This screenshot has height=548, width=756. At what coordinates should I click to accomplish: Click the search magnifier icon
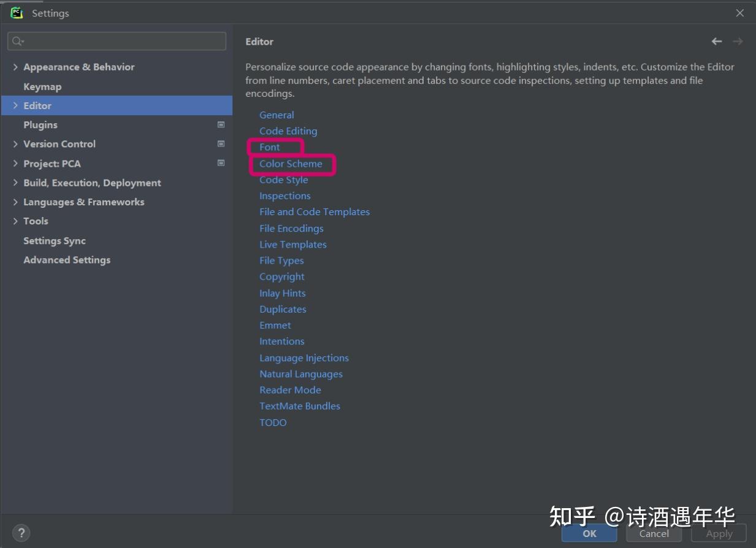pyautogui.click(x=17, y=41)
